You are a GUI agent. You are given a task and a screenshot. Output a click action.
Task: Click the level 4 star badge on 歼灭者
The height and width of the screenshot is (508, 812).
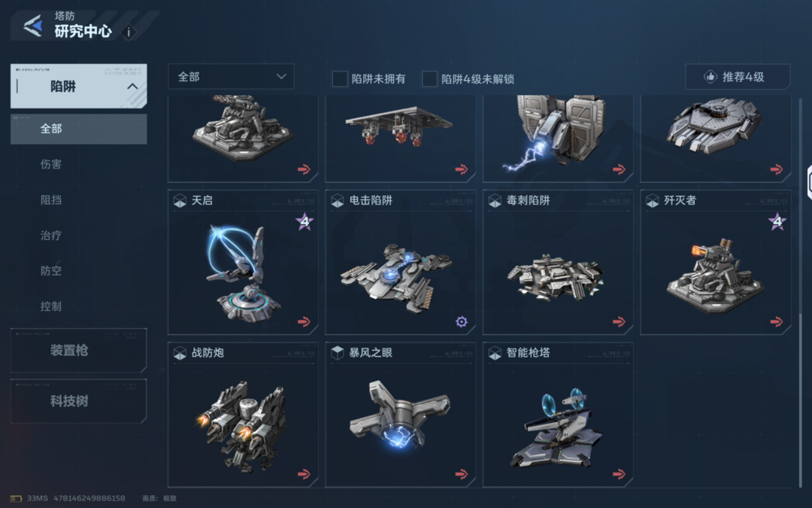coord(777,222)
